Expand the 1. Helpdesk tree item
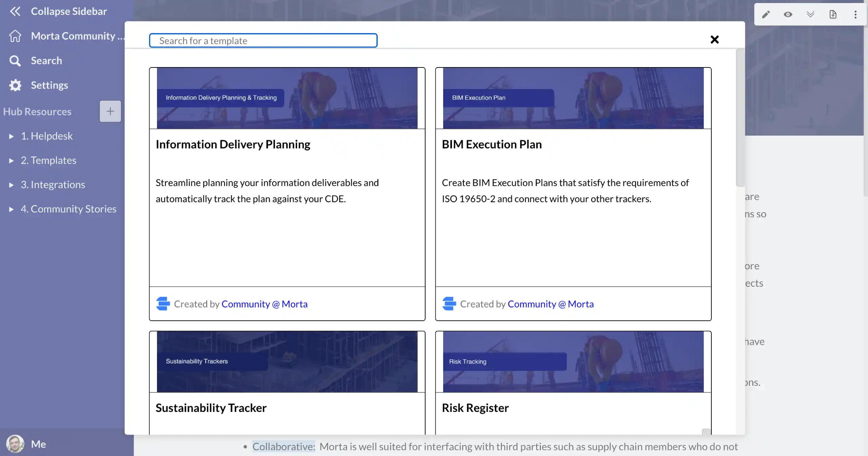Viewport: 868px width, 456px height. point(11,136)
